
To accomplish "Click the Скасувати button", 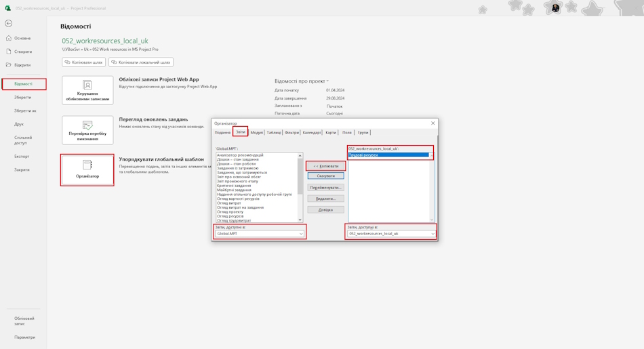I will [x=325, y=176].
